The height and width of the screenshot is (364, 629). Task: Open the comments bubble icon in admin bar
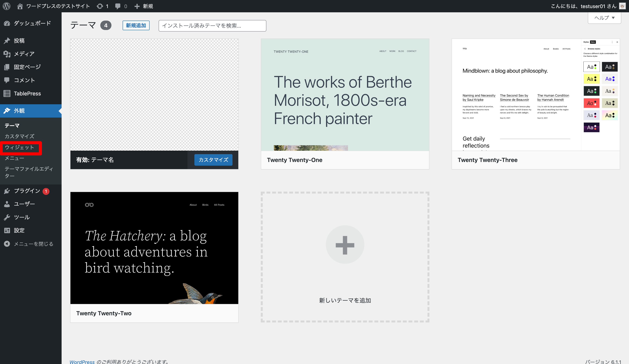[x=118, y=6]
